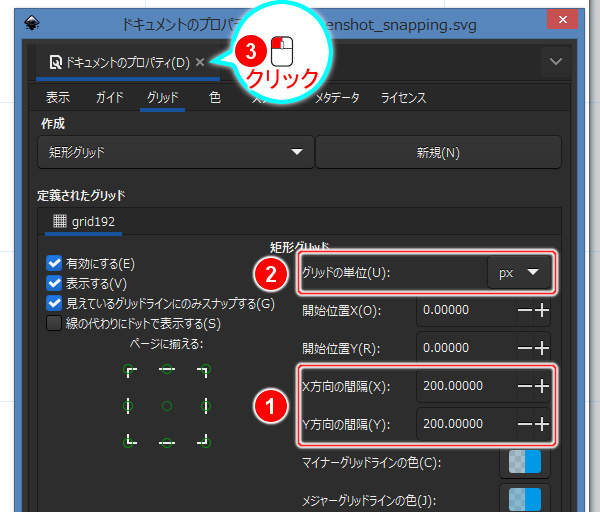The image size is (600, 512).
Task: Decrease 開始位置Y(R) with minus button
Action: pyautogui.click(x=524, y=348)
